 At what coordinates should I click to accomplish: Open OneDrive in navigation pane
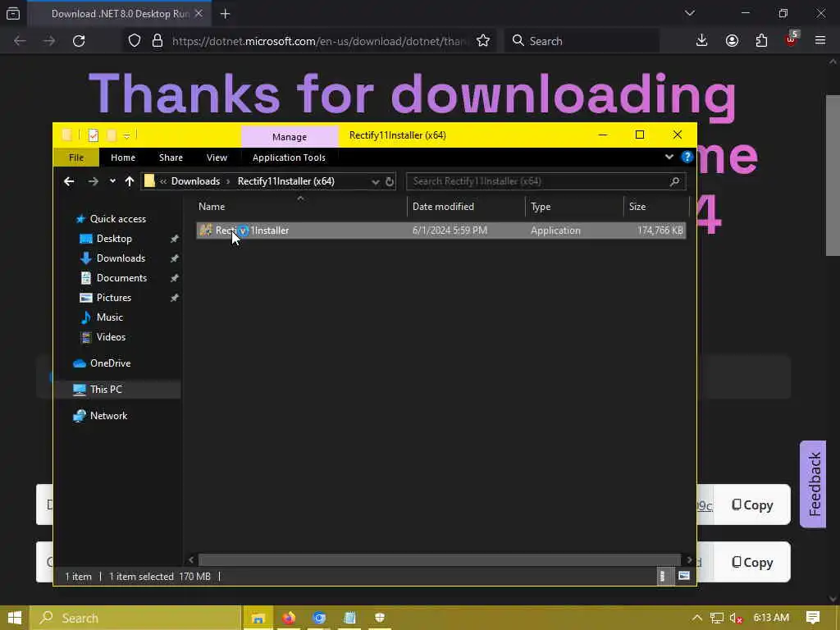point(110,363)
